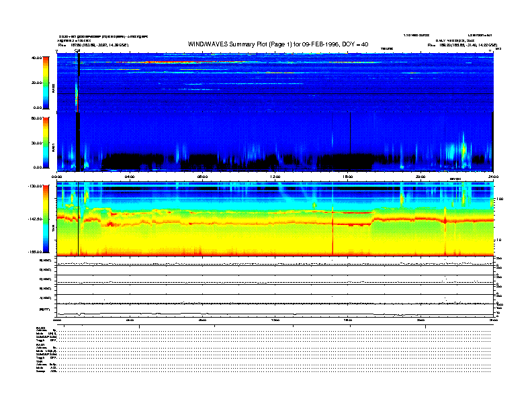532x411 pixels.
Task: Click the Cal marker above RAD2 spectrogram
Action: point(77,50)
